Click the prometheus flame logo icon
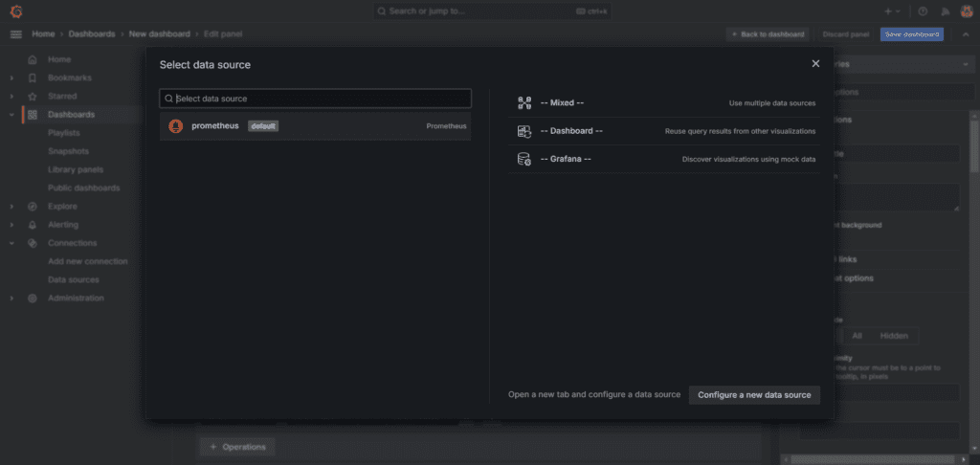 coord(176,126)
